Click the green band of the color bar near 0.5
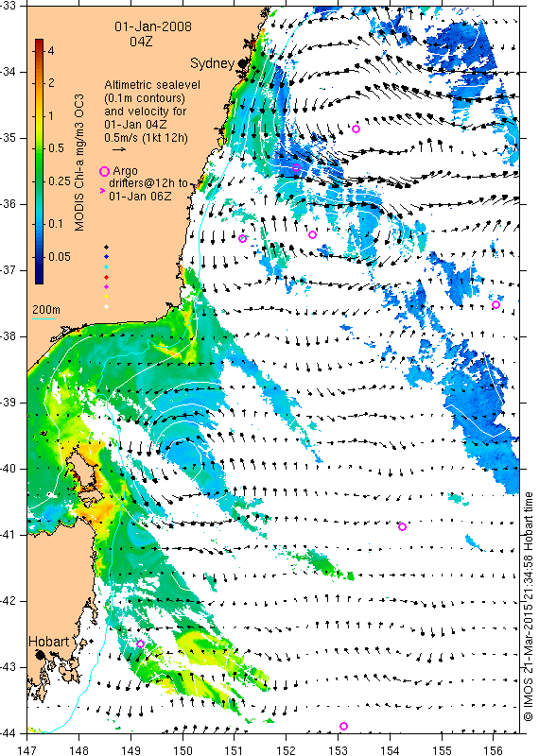539x756 pixels. [40, 148]
